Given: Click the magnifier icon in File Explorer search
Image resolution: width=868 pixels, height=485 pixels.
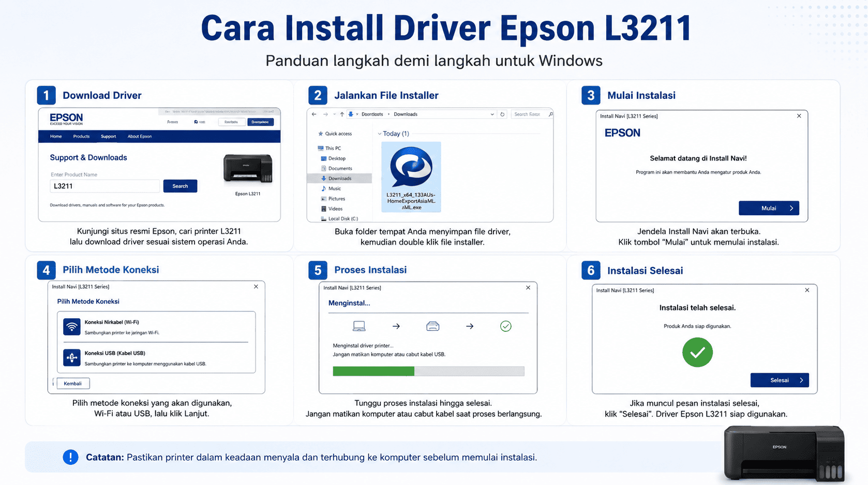Looking at the screenshot, I should pyautogui.click(x=550, y=114).
